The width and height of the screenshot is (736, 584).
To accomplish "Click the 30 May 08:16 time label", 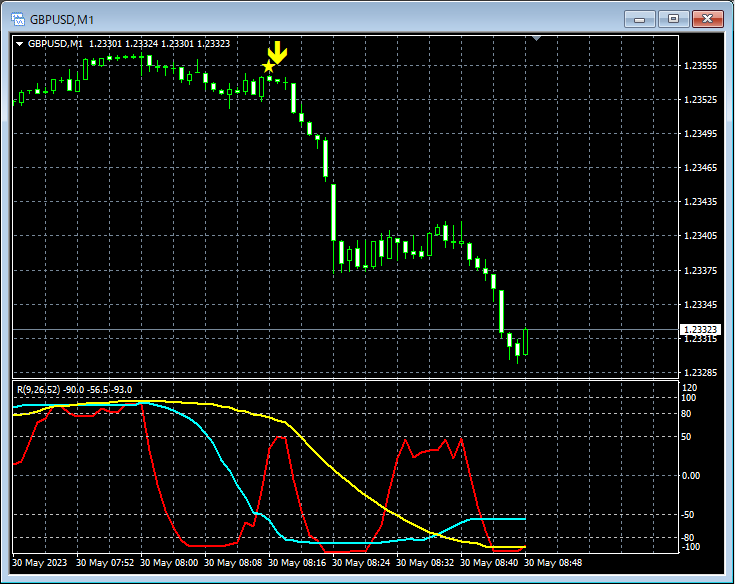I will click(x=297, y=562).
